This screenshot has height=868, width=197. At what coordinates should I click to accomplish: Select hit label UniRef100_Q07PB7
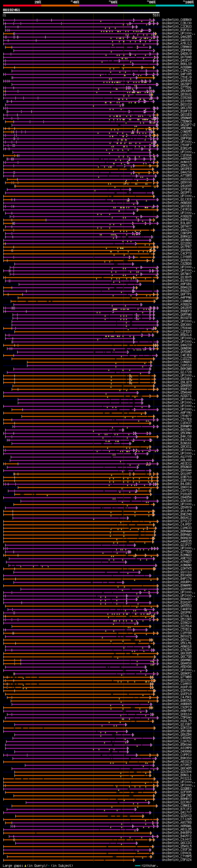point(177,247)
